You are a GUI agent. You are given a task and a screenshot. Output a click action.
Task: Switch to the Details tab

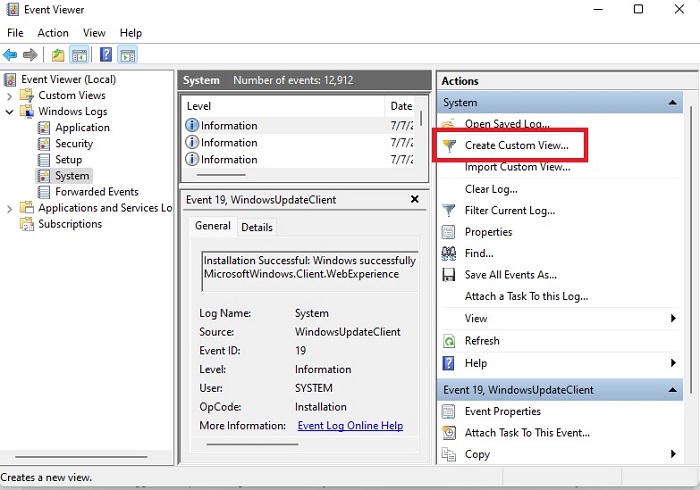pos(257,228)
